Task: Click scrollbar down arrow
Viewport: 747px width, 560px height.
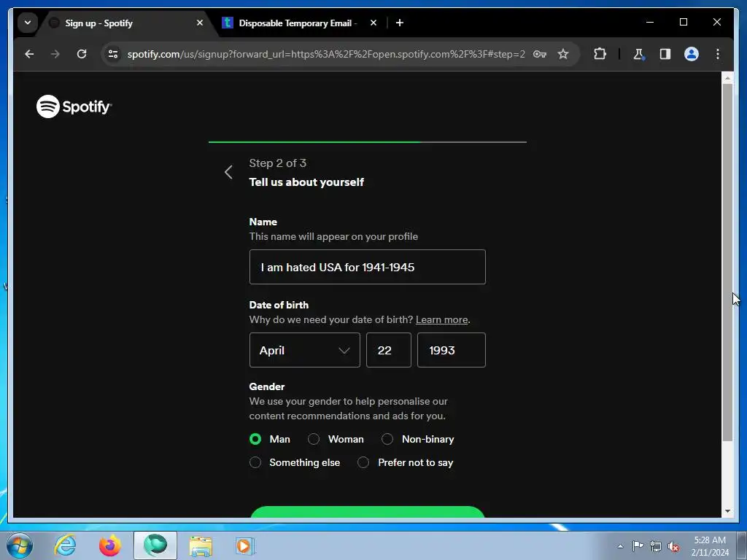Action: [x=727, y=511]
